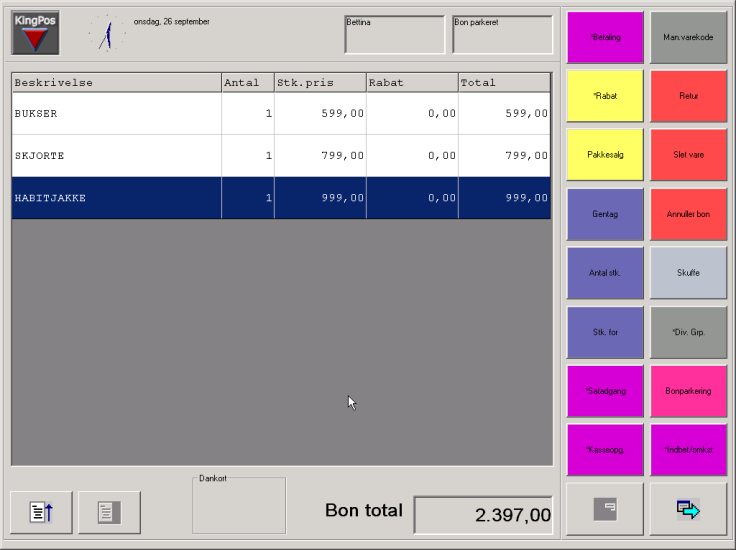
Task: Click the Dankort box
Action: pyautogui.click(x=239, y=506)
